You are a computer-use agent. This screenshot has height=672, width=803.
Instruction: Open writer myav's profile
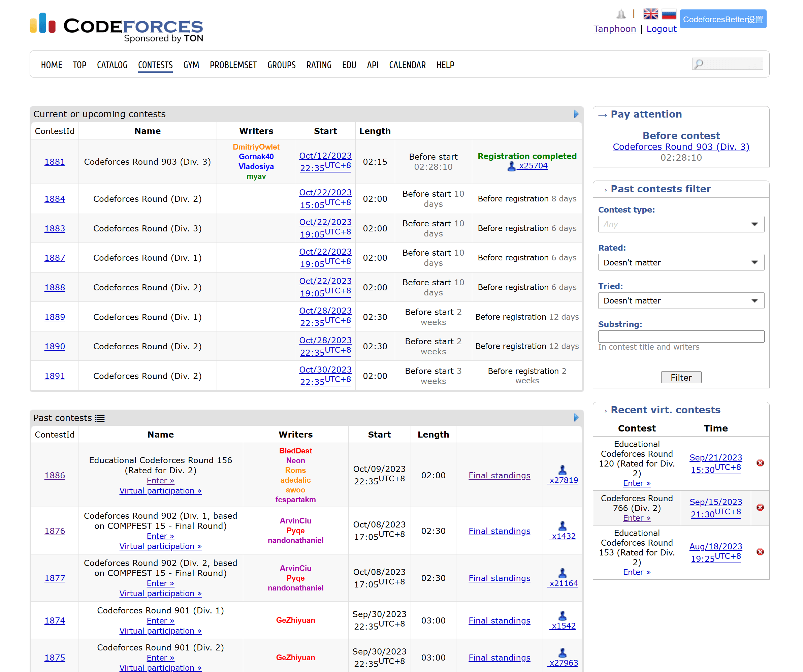coord(256,176)
